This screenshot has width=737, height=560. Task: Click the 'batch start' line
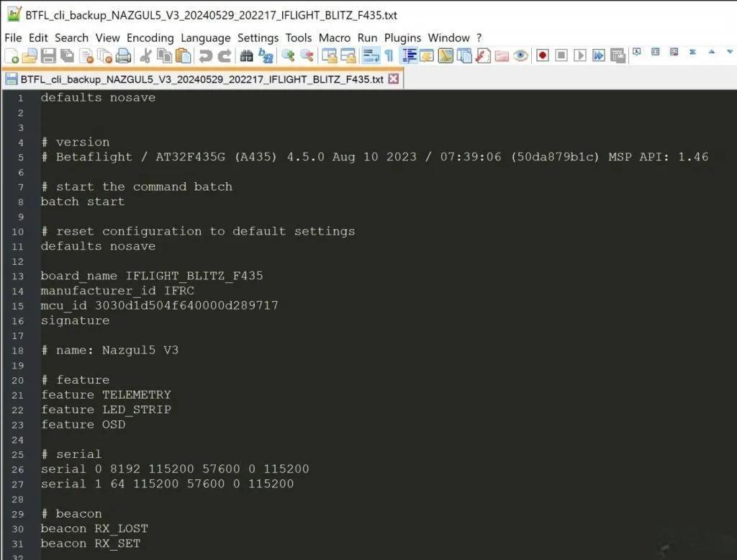82,202
